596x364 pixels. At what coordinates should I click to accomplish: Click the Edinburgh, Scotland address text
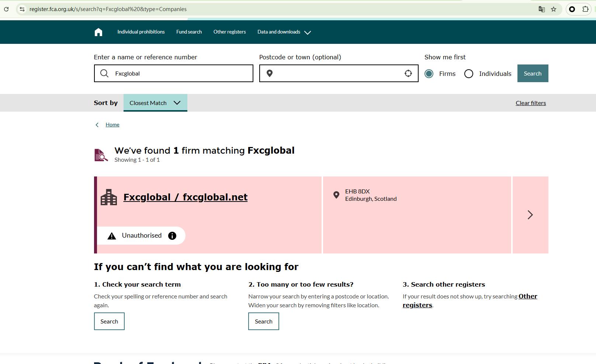tap(371, 199)
